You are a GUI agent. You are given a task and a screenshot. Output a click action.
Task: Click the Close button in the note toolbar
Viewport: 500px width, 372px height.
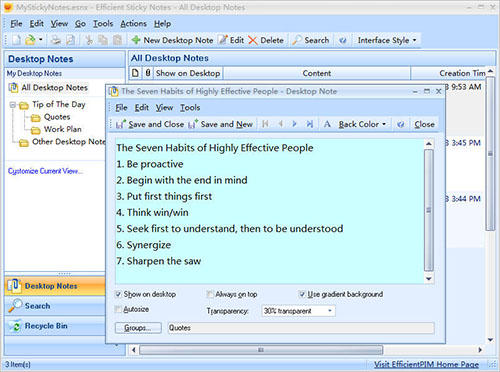point(424,124)
